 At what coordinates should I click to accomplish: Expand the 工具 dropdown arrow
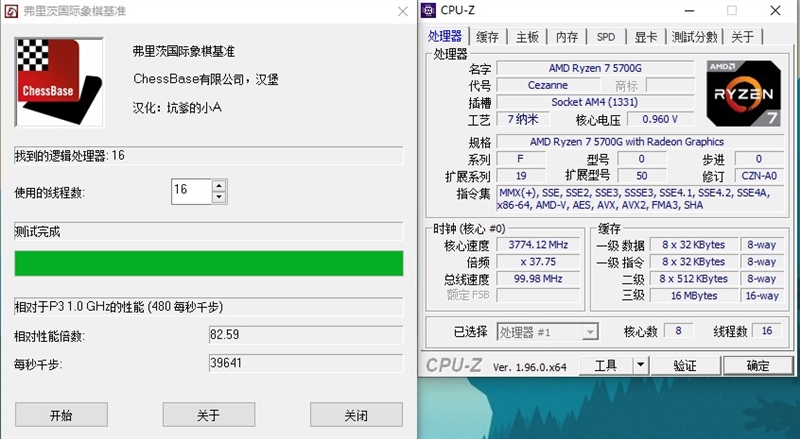640,365
